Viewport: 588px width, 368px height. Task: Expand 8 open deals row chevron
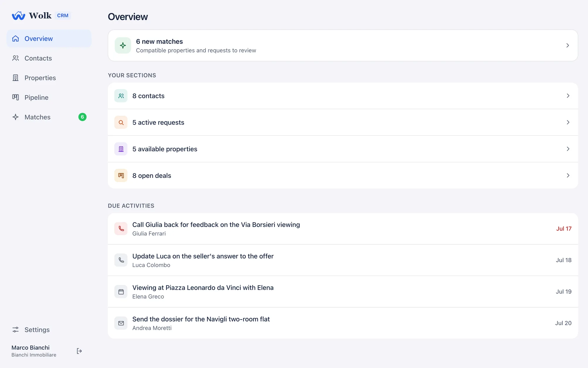568,175
